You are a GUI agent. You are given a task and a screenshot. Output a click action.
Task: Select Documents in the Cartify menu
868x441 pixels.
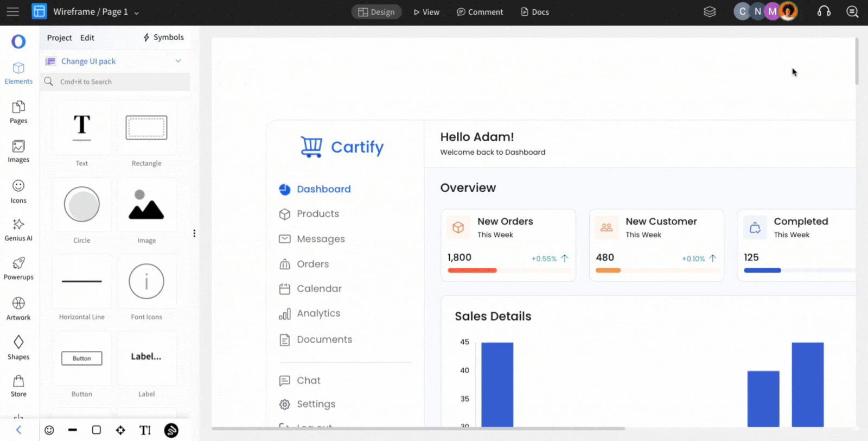[x=315, y=339]
